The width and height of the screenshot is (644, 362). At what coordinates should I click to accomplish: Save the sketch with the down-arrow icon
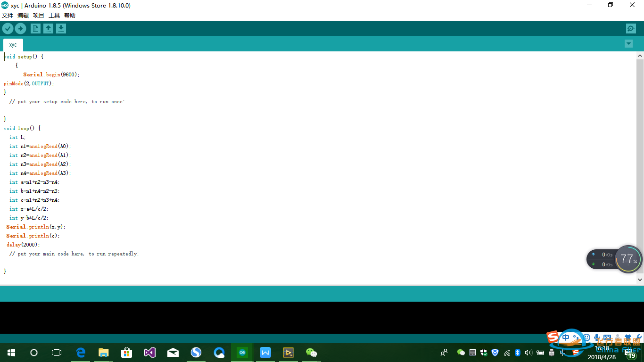pos(61,29)
